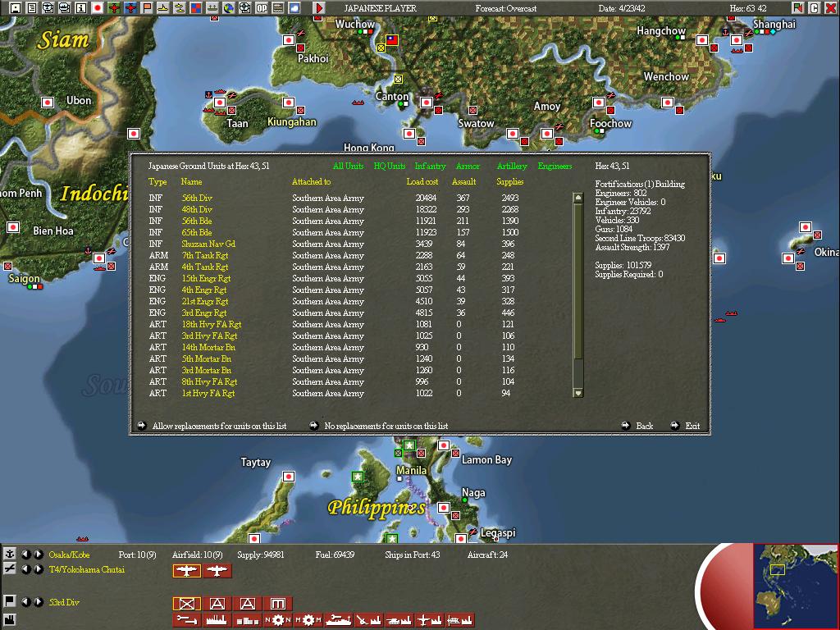
Task: Click the 53rd Div name in bottom panel
Action: pos(64,602)
